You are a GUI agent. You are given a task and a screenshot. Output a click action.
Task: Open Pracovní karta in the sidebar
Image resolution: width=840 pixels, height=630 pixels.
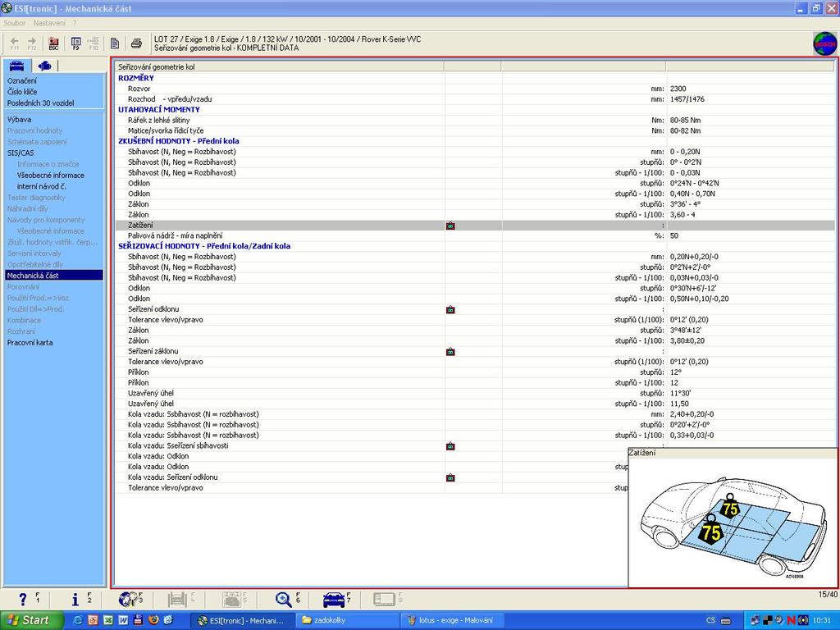click(30, 342)
